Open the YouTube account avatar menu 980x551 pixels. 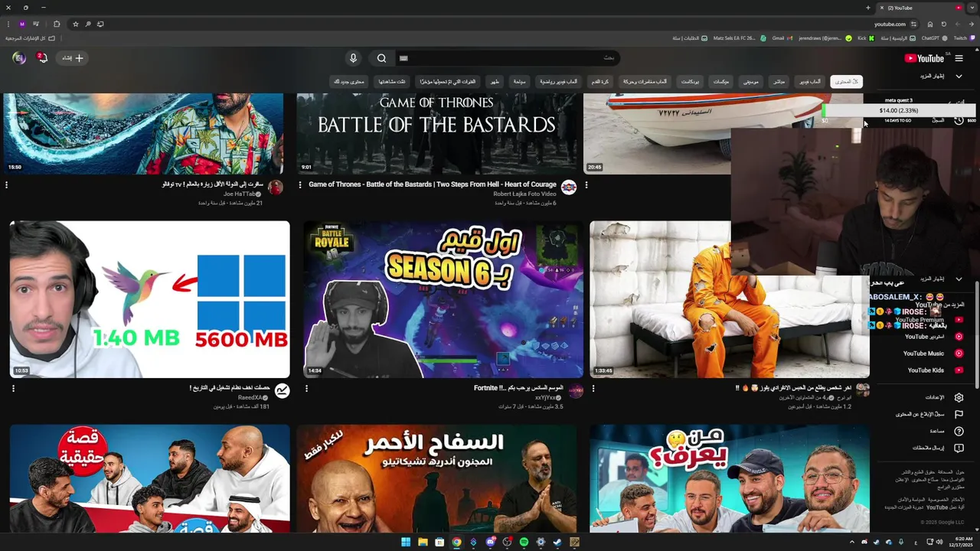click(19, 58)
